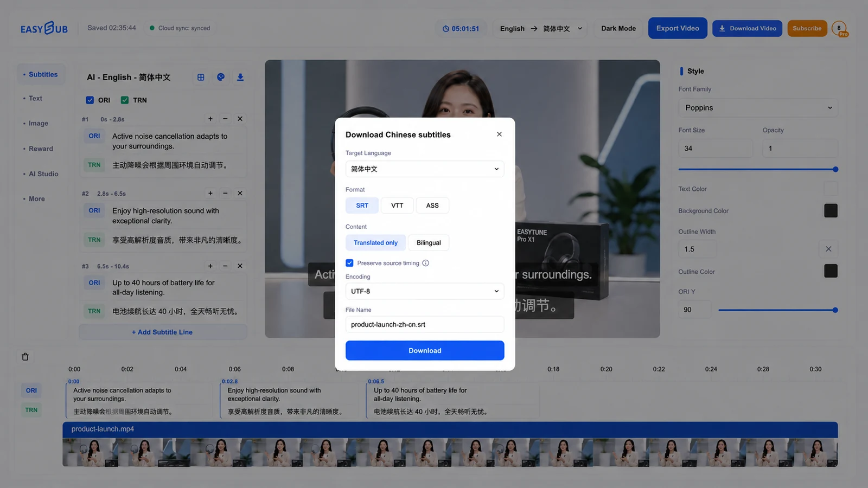Click the grid layout icon in subtitle panel

click(201, 77)
